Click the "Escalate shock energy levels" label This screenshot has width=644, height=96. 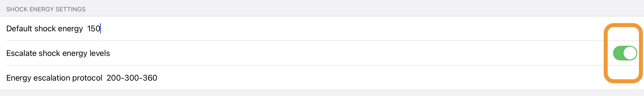[58, 53]
